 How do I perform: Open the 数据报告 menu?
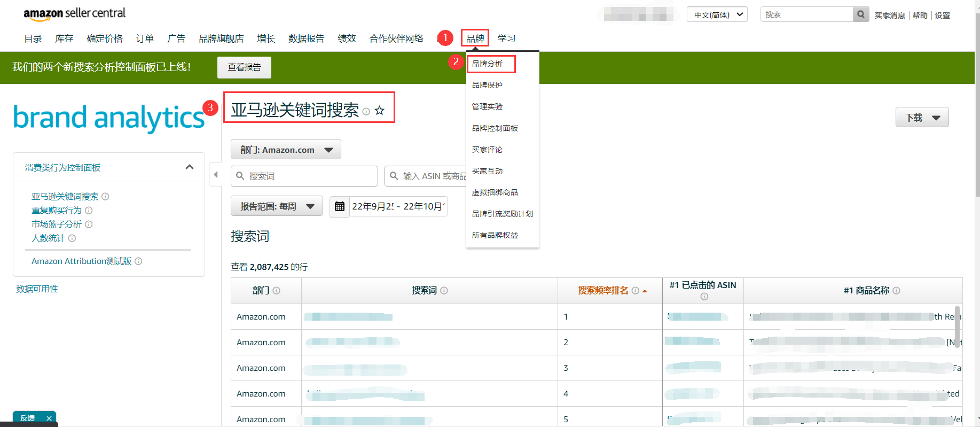pyautogui.click(x=306, y=38)
